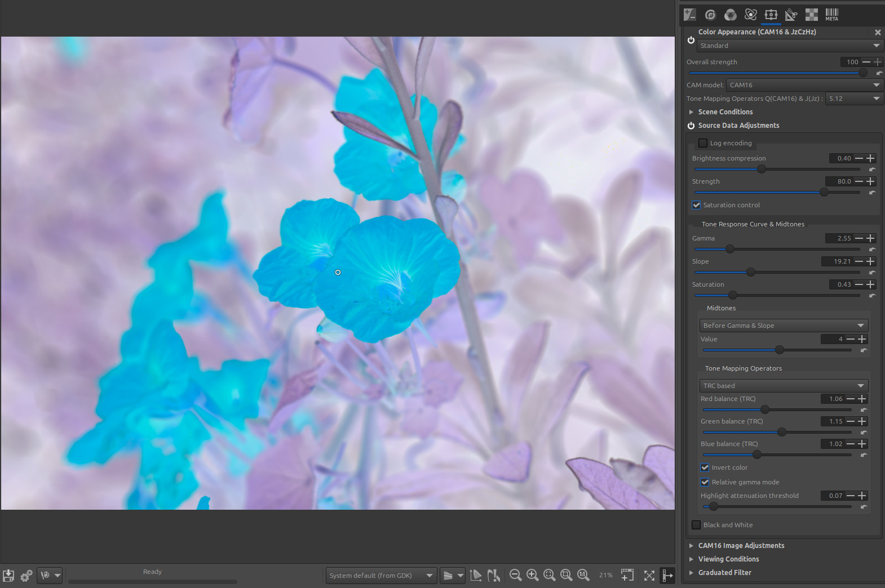The height and width of the screenshot is (588, 885).
Task: Open the CAM model dropdown
Action: click(804, 85)
